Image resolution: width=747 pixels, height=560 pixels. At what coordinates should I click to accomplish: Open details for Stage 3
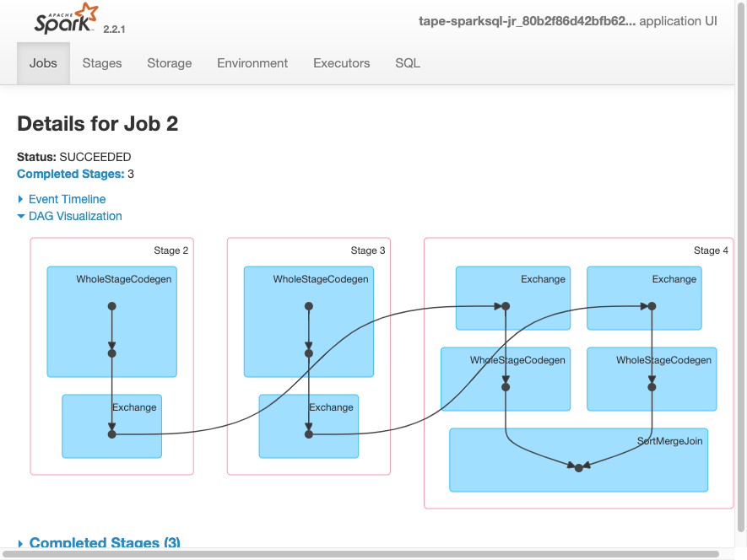(367, 250)
